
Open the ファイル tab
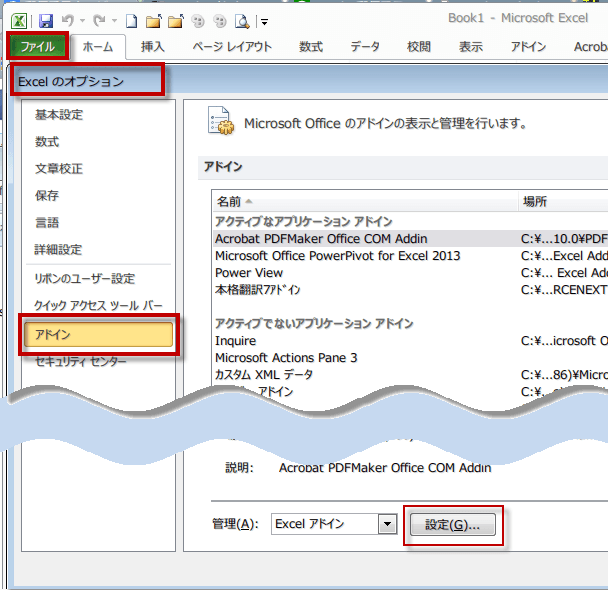(38, 46)
